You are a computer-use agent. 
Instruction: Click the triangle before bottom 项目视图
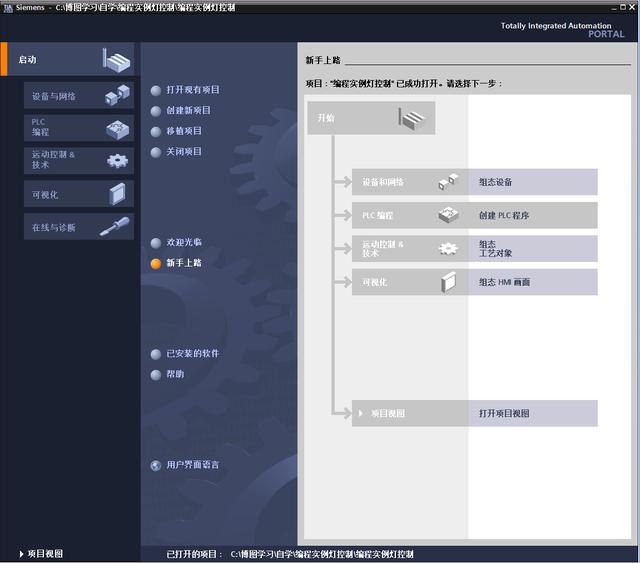(21, 554)
